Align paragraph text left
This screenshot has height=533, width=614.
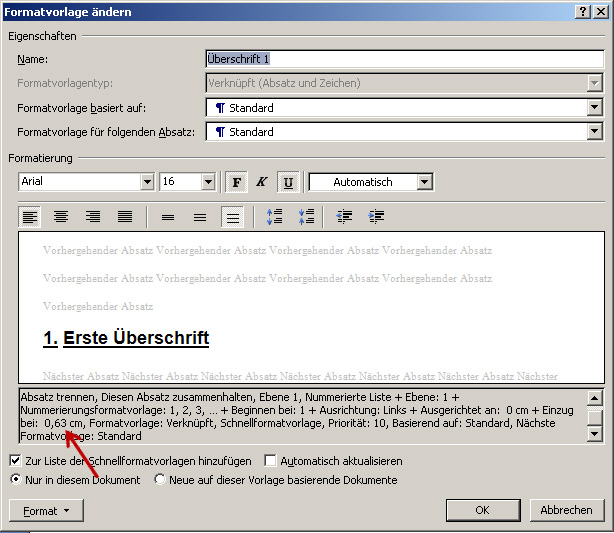[x=30, y=216]
